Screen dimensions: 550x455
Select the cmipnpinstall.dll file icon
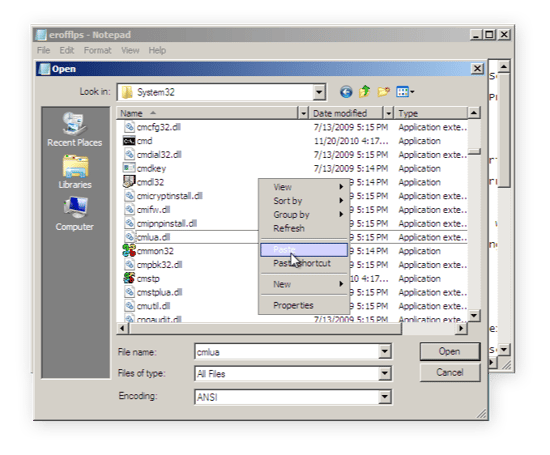129,223
